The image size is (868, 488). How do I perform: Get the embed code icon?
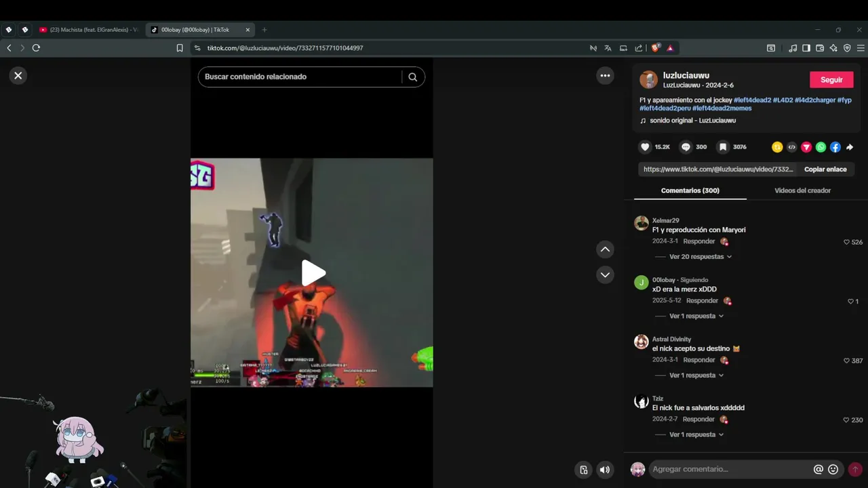coord(791,147)
